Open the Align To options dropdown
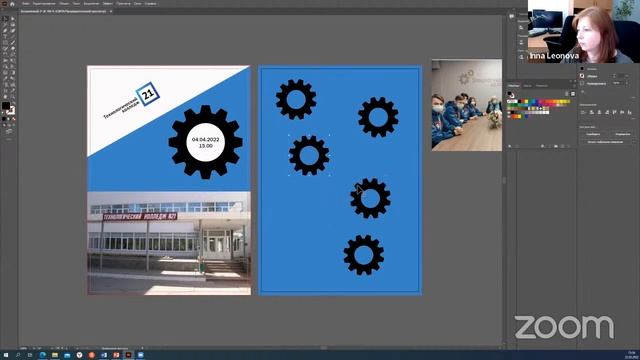This screenshot has width=640, height=360. (x=582, y=112)
